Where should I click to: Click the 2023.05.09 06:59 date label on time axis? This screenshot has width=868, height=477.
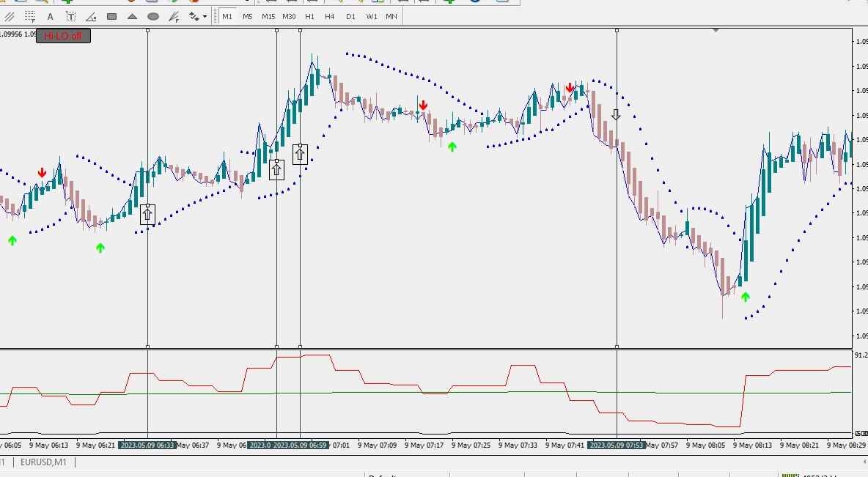pyautogui.click(x=300, y=445)
